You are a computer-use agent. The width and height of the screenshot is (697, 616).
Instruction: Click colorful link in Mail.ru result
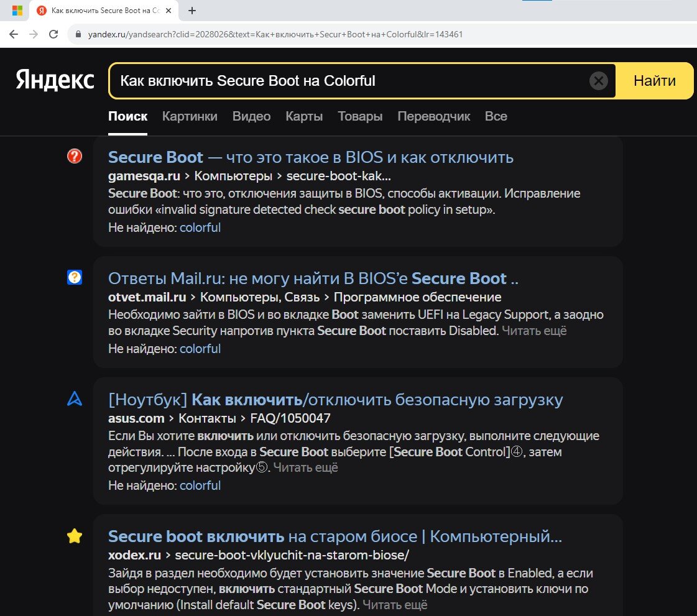pyautogui.click(x=200, y=349)
